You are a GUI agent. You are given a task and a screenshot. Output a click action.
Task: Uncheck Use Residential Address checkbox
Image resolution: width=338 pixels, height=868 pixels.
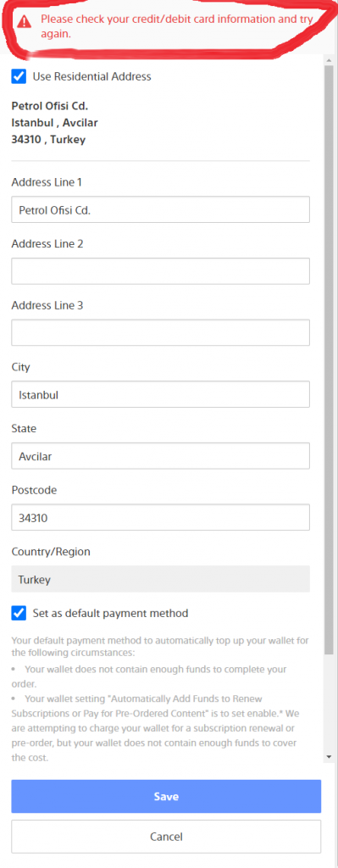tap(19, 76)
